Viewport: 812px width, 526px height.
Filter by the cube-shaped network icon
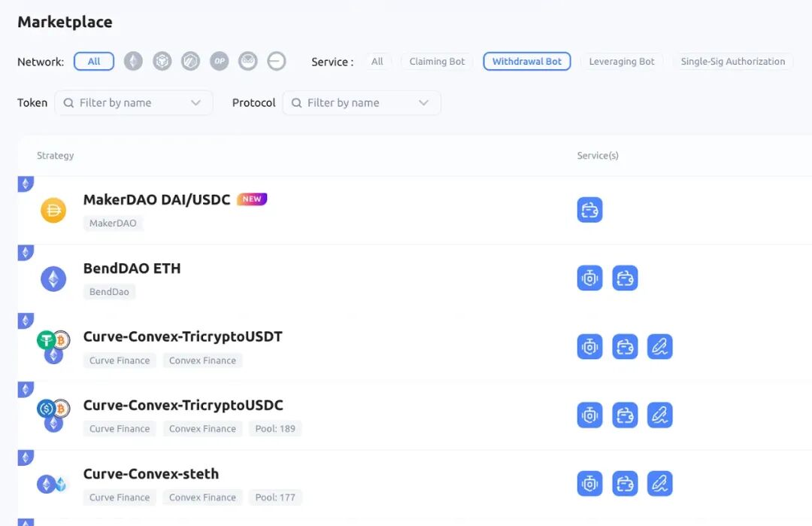point(162,61)
